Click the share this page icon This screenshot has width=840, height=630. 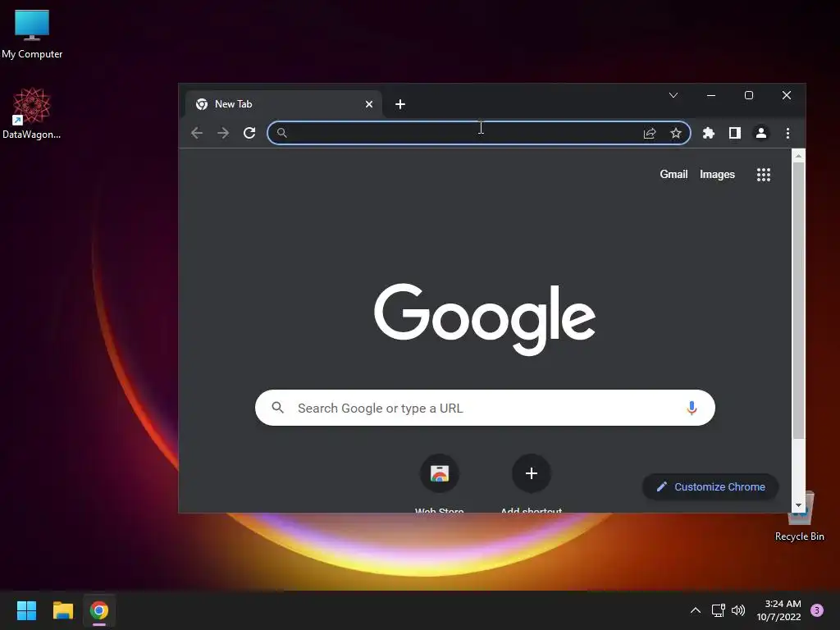pos(650,133)
